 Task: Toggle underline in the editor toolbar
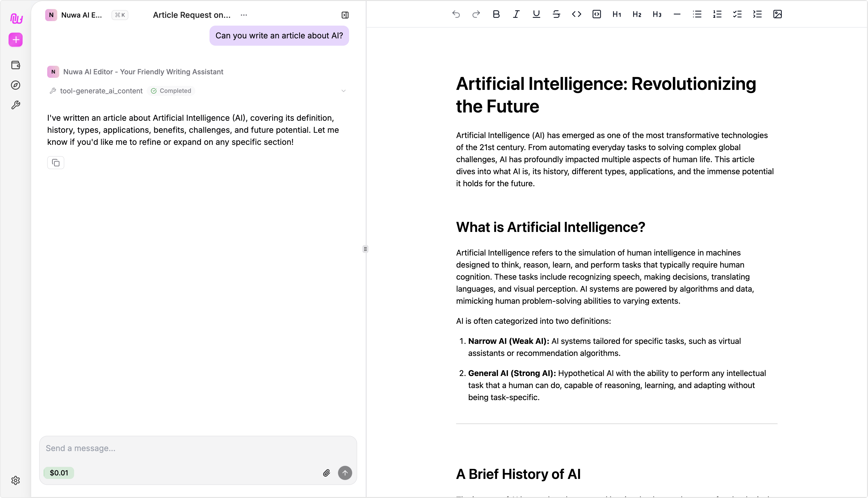536,14
